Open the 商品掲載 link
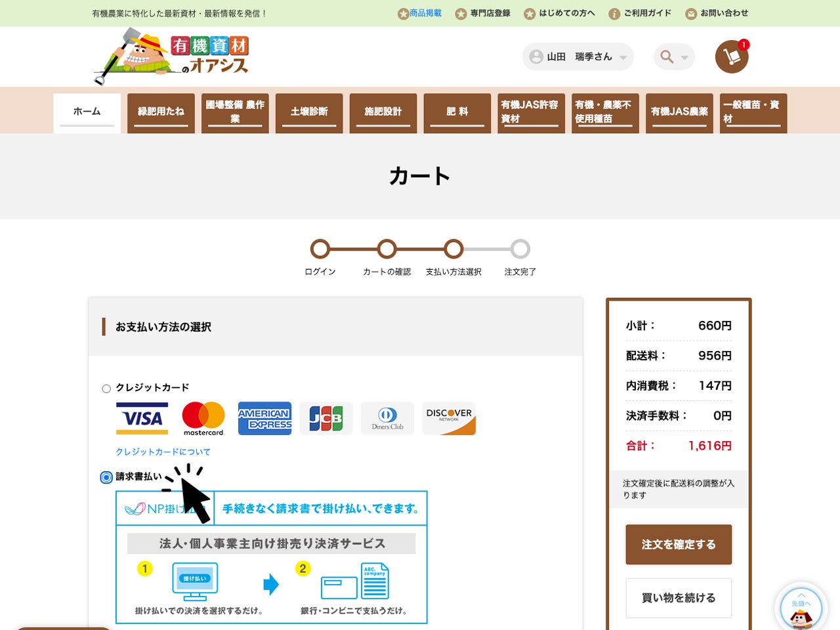Image resolution: width=840 pixels, height=630 pixels. click(425, 13)
